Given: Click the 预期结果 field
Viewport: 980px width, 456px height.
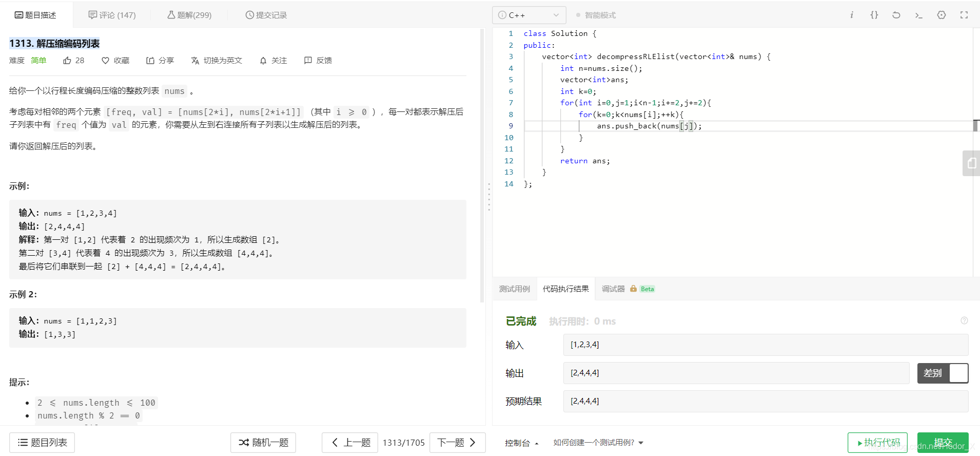Looking at the screenshot, I should pos(766,401).
